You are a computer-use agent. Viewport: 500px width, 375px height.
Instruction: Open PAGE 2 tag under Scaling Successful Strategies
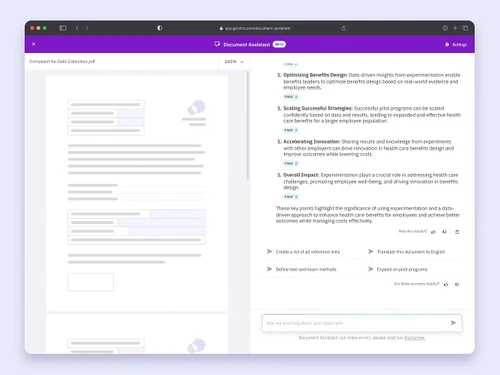tap(291, 130)
